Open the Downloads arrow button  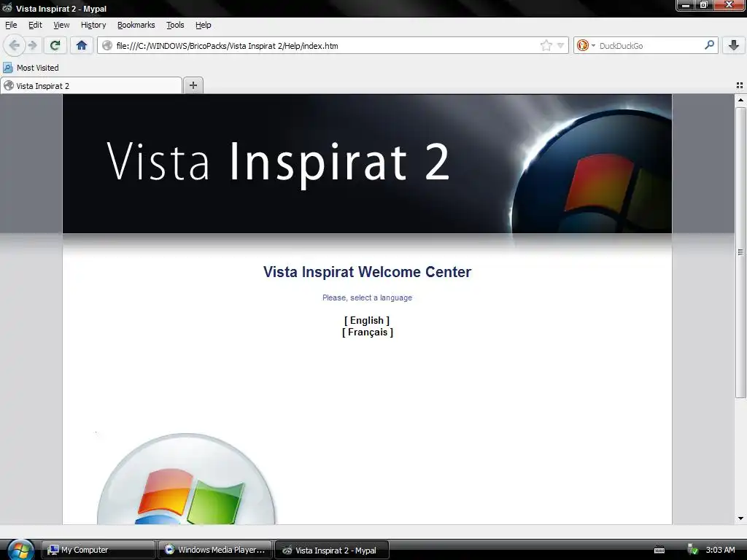734,45
